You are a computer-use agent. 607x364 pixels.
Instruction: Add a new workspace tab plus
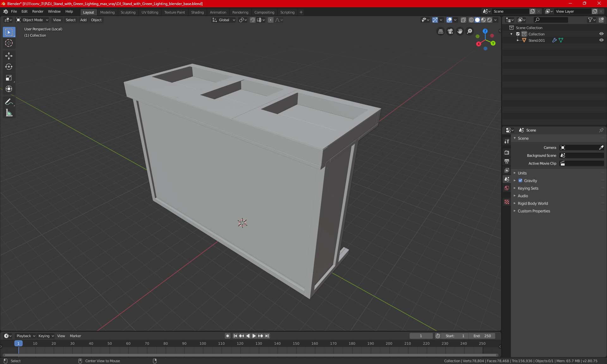coord(301,12)
